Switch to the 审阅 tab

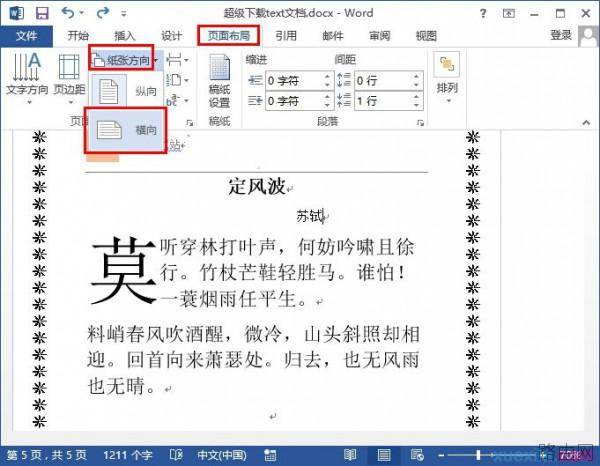tap(379, 36)
